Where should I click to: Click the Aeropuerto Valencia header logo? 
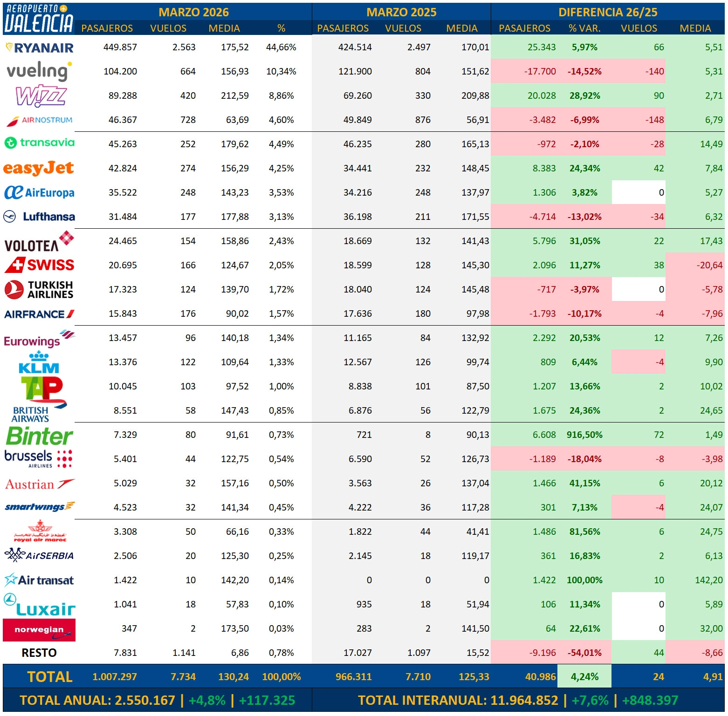(x=39, y=19)
